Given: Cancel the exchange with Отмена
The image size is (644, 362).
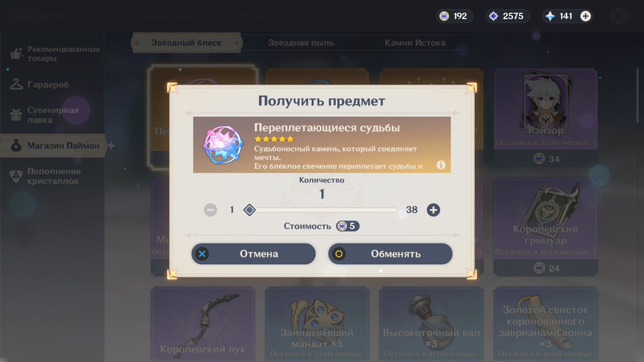Looking at the screenshot, I should click(254, 254).
